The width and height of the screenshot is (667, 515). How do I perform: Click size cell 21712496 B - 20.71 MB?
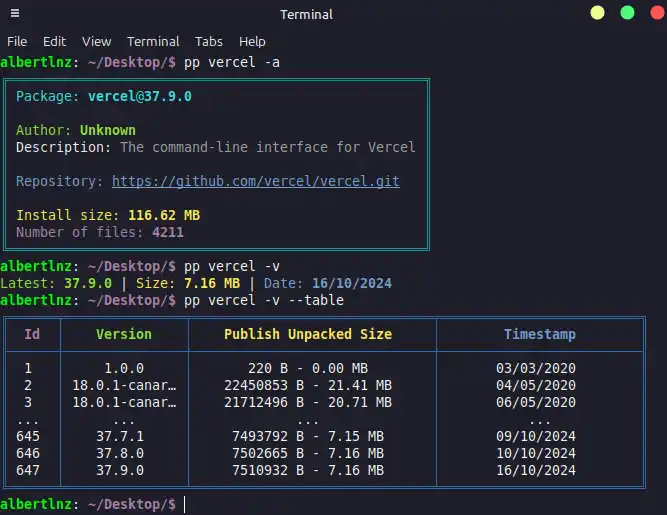pyautogui.click(x=308, y=402)
